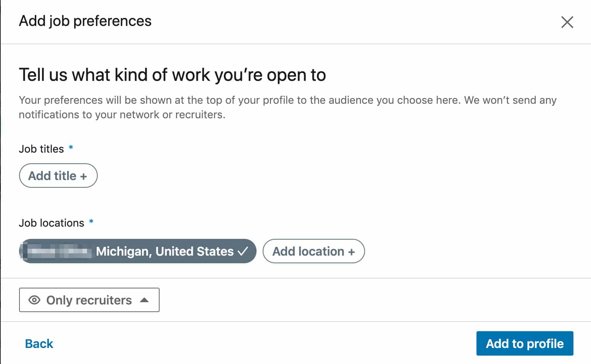Click the required asterisk beside Job titles
This screenshot has height=364, width=591.
71,148
